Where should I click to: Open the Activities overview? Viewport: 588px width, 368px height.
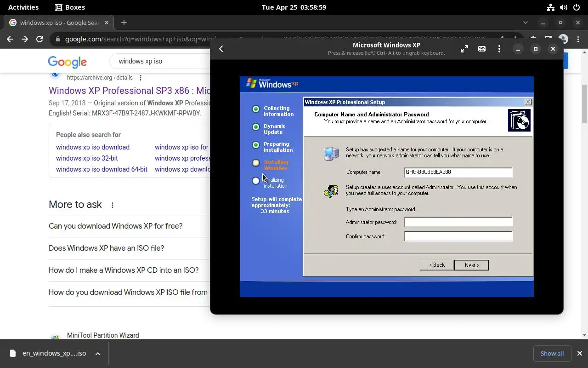(x=23, y=7)
